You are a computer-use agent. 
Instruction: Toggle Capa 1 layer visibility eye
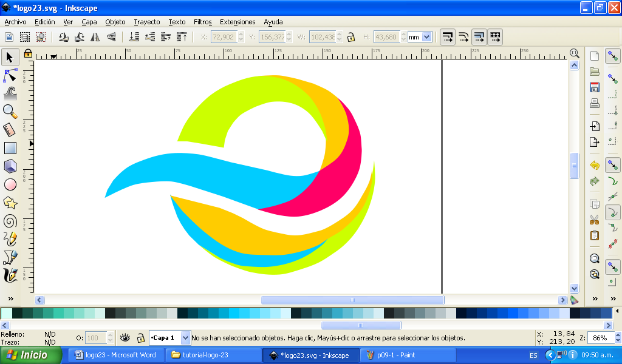[125, 338]
